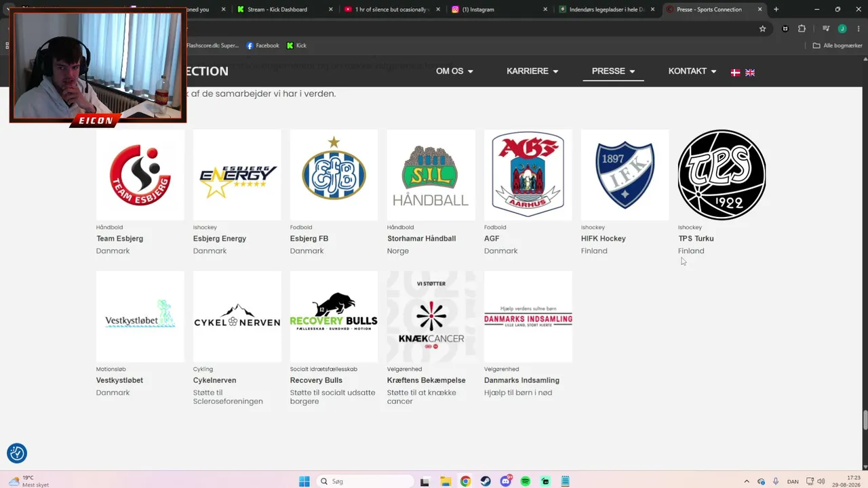Switch site language to English flag
Viewport: 868px width, 488px height.
(750, 73)
